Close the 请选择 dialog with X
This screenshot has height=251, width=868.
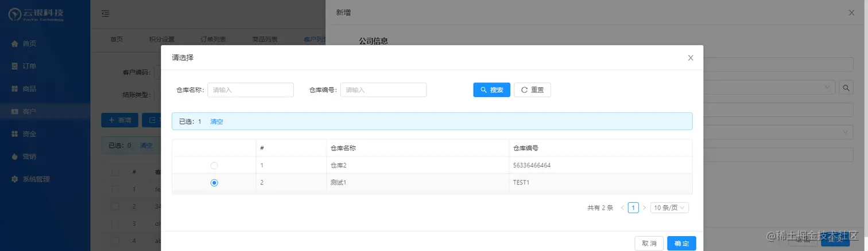point(691,58)
